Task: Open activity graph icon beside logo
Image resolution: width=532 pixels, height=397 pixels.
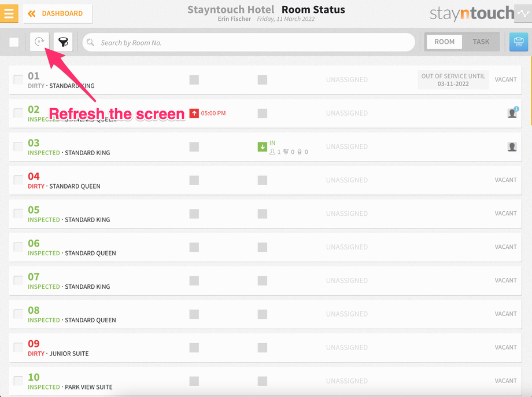Action: pyautogui.click(x=523, y=13)
